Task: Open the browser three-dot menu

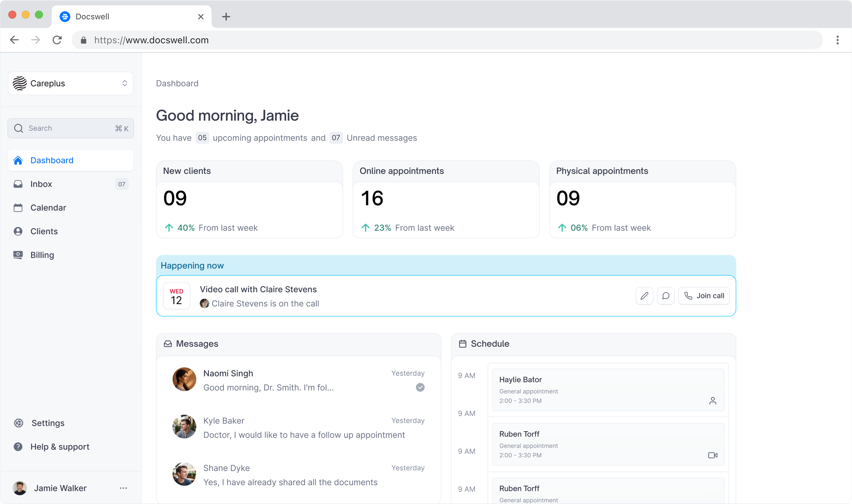Action: pos(837,40)
